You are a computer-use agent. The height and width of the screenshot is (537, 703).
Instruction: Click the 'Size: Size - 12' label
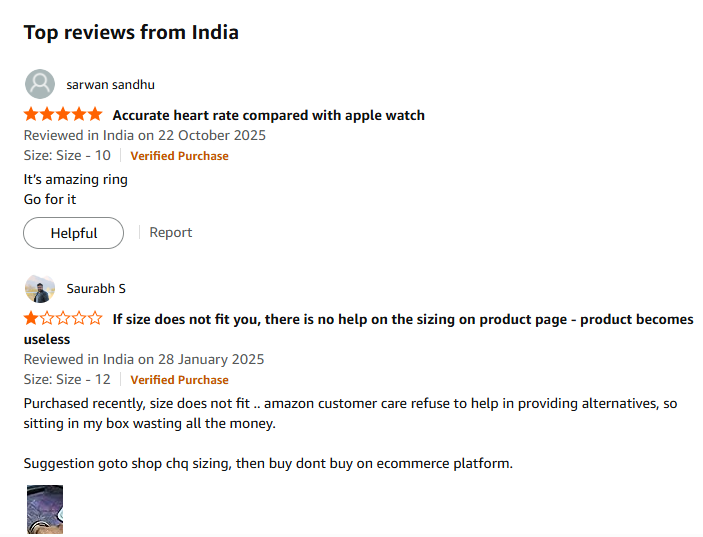tap(67, 380)
